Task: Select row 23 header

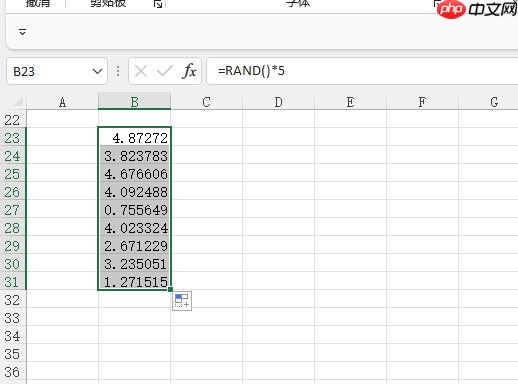Action: click(13, 138)
